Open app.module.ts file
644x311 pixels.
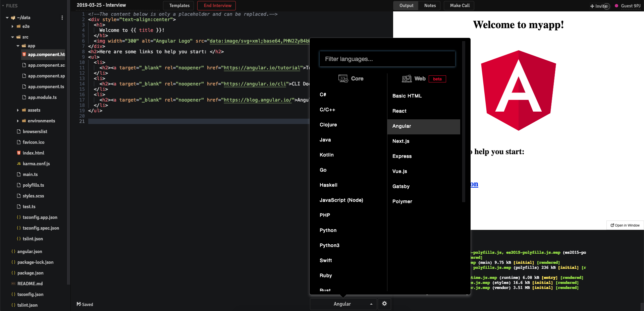click(x=42, y=97)
